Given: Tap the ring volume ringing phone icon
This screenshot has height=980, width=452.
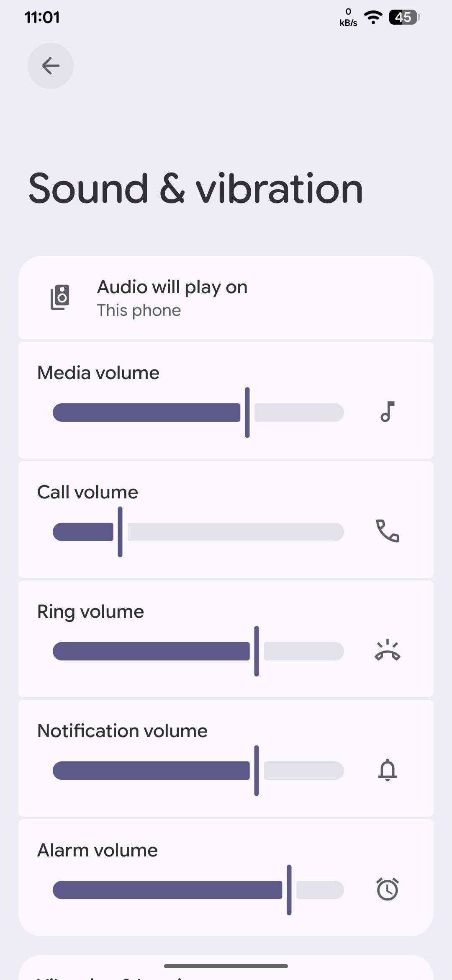Looking at the screenshot, I should click(x=388, y=651).
